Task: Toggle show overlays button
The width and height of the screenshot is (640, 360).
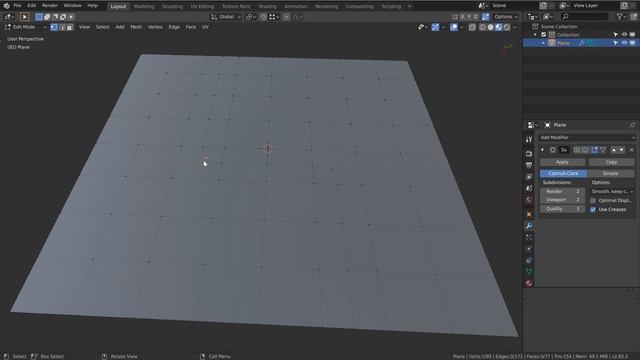Action: (454, 27)
